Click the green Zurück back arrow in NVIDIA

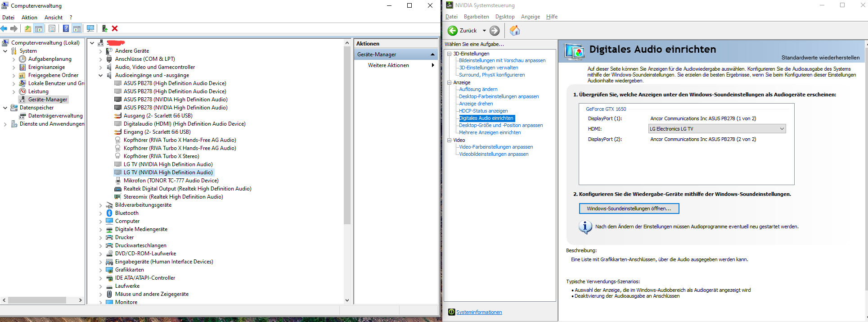(x=453, y=31)
